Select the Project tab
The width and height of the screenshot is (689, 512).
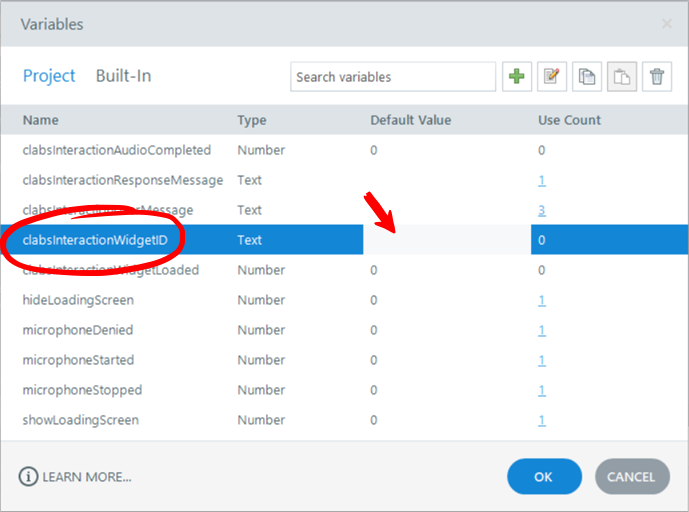(x=49, y=76)
